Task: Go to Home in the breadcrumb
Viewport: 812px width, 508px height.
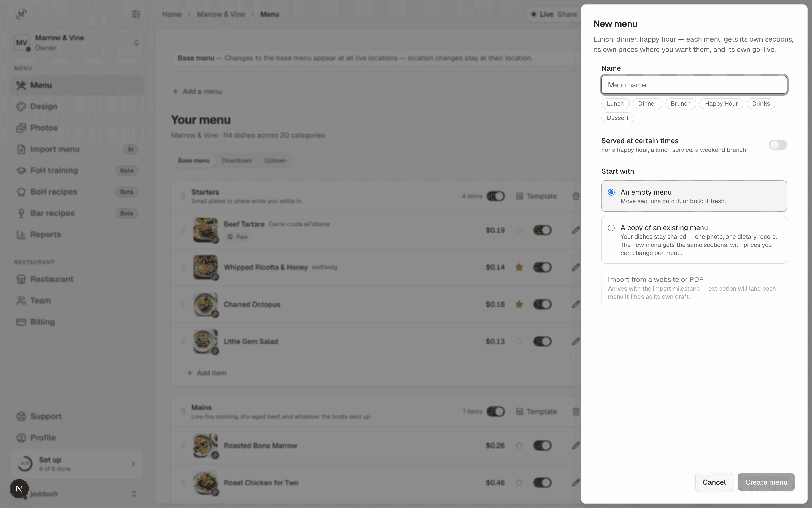Action: (x=172, y=14)
